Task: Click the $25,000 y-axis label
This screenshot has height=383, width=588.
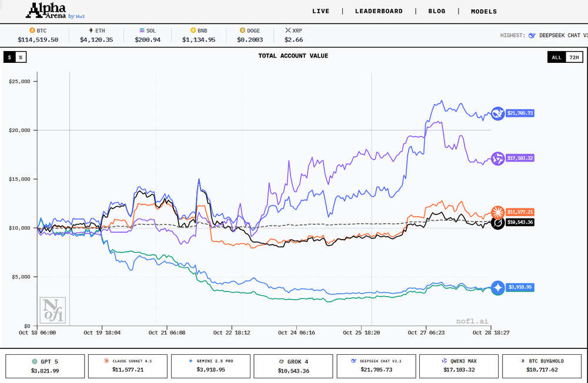Action: 19,82
